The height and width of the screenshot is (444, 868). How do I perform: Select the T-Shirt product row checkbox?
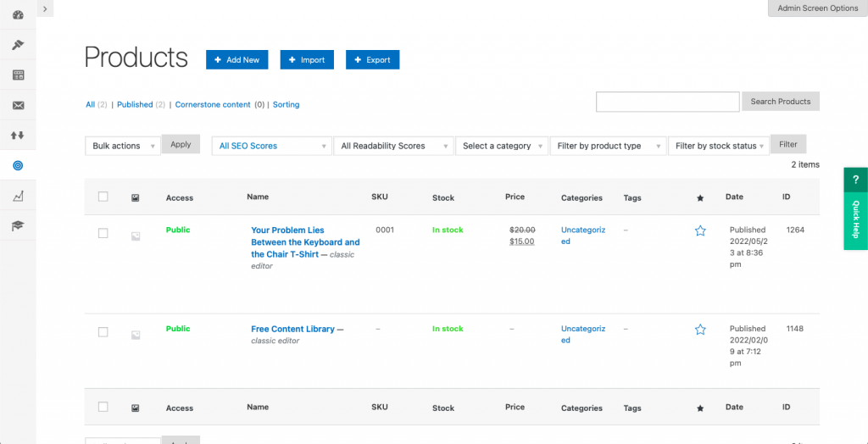[103, 233]
